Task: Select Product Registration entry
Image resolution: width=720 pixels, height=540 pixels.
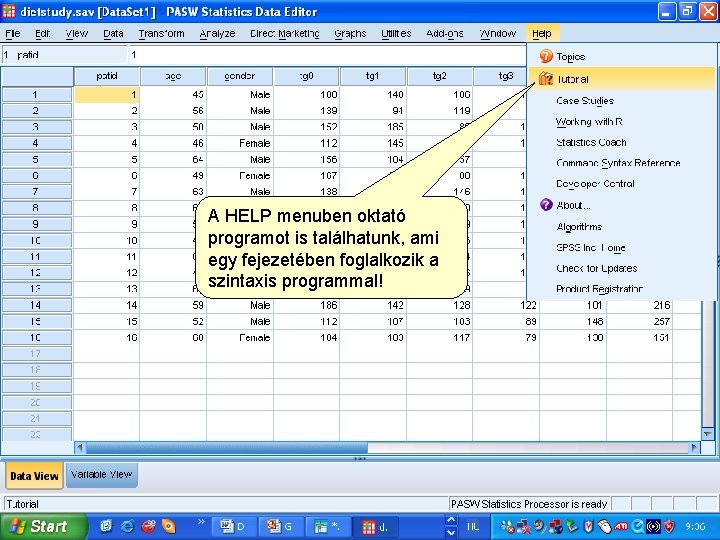Action: coord(599,289)
